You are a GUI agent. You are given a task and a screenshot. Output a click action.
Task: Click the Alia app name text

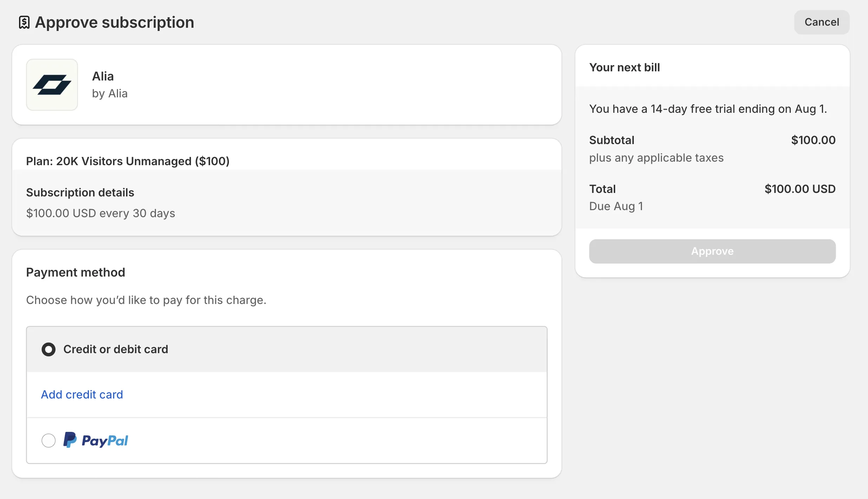[103, 76]
